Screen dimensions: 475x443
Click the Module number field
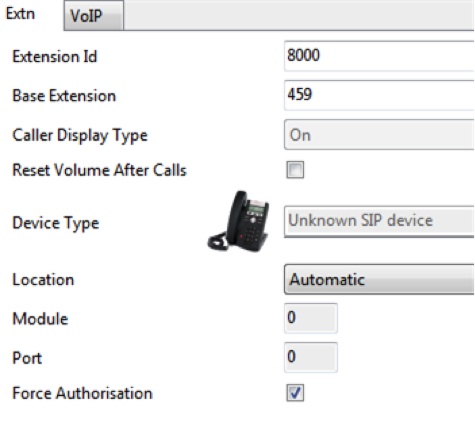pos(311,318)
